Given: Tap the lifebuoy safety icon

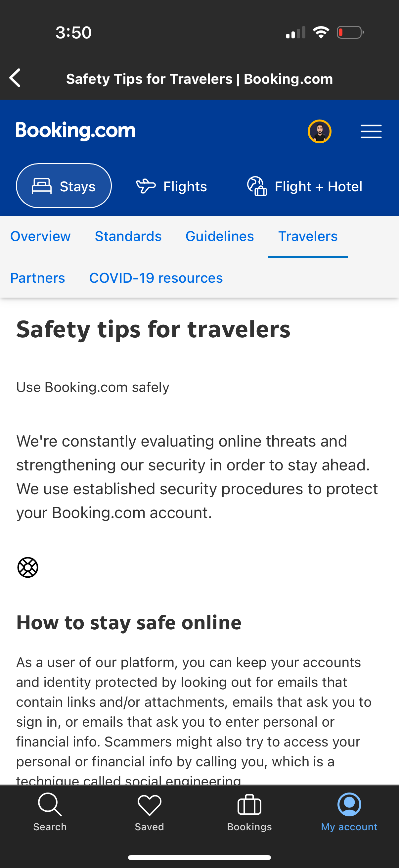Looking at the screenshot, I should tap(27, 567).
